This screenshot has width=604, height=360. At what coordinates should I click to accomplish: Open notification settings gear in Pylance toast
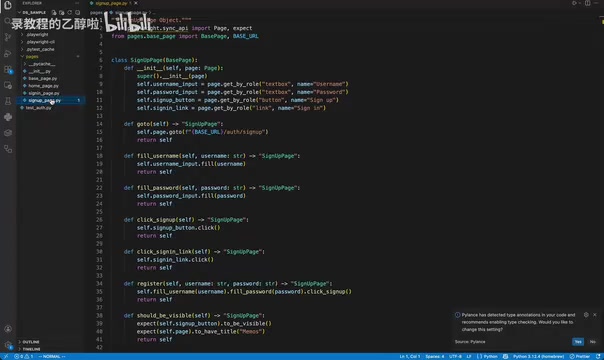pyautogui.click(x=586, y=315)
